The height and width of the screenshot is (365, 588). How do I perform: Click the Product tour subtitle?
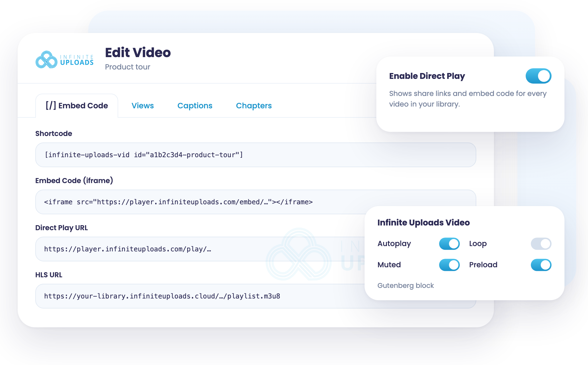(x=128, y=67)
